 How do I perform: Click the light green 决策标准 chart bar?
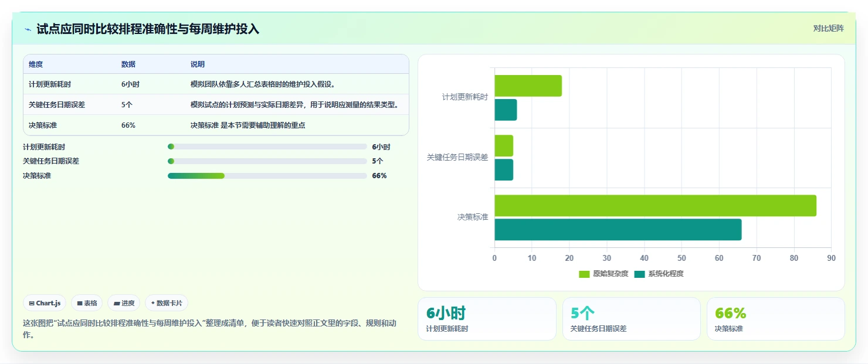click(x=655, y=206)
